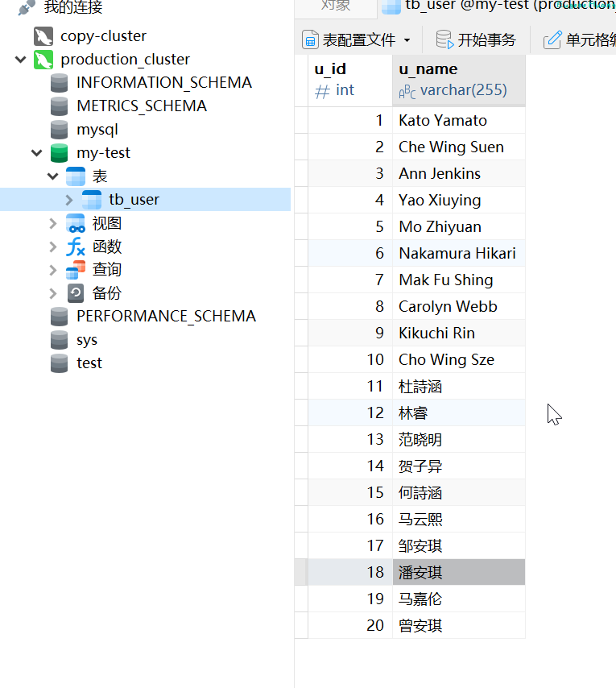This screenshot has height=688, width=616.
Task: Click the 开始事务 button
Action: click(475, 40)
